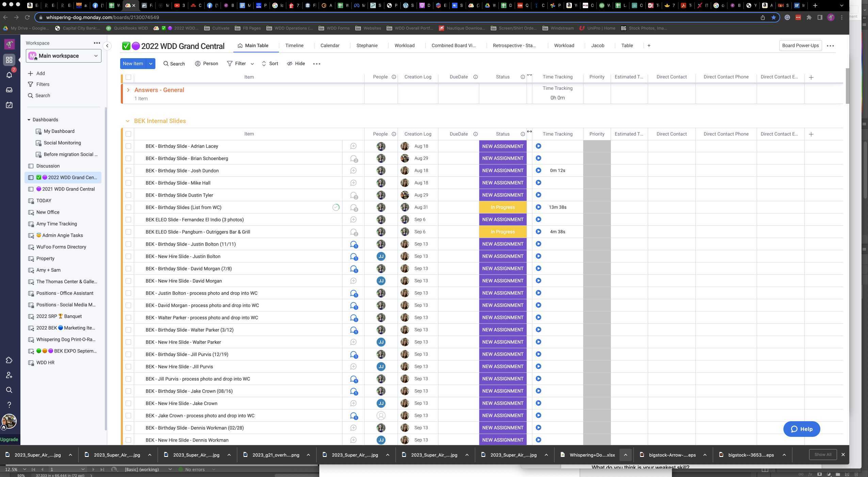Open apps puzzle-piece icon in left rail
The height and width of the screenshot is (477, 868).
tap(9, 360)
